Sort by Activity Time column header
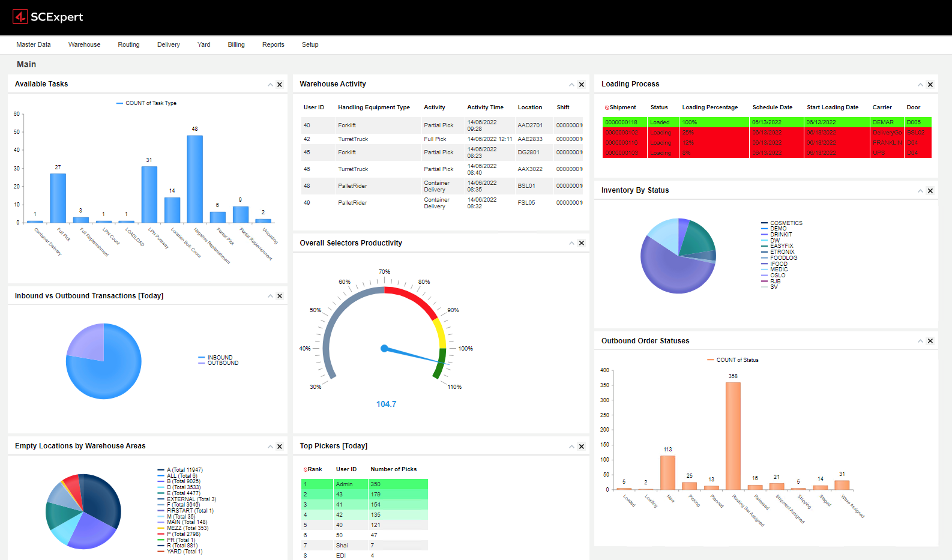 (x=485, y=107)
